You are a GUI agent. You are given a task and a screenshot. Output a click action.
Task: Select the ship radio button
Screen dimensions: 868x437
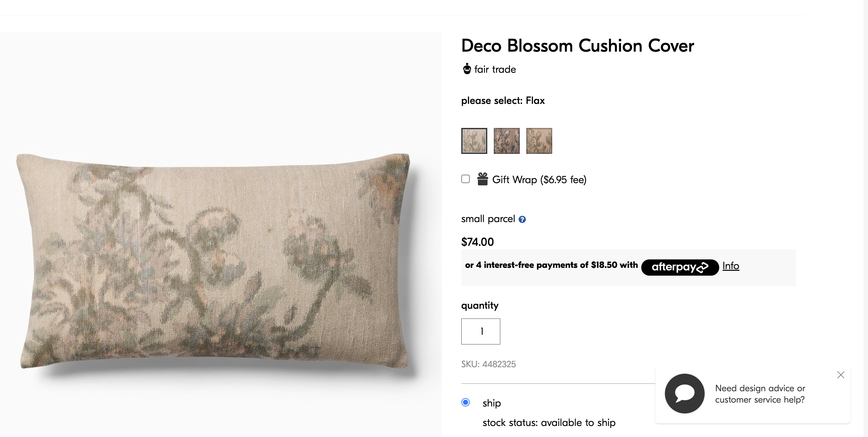pyautogui.click(x=465, y=402)
